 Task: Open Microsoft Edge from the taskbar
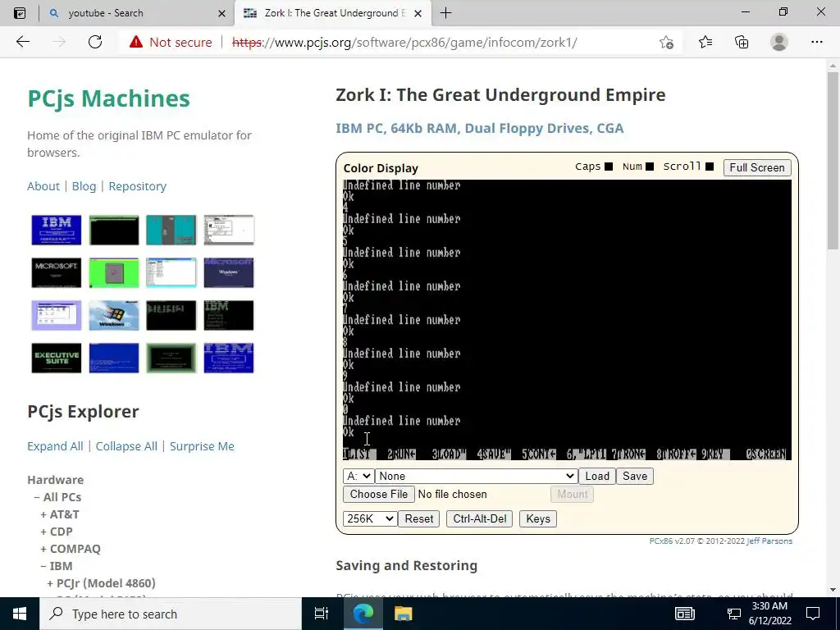click(x=363, y=614)
